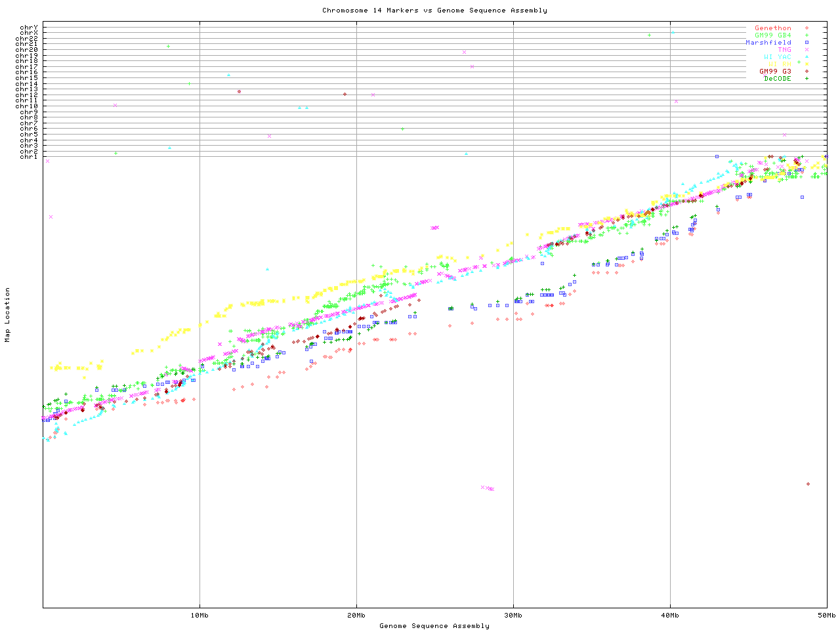
Task: Click the 10Mb x-axis tick label
Action: (x=199, y=615)
